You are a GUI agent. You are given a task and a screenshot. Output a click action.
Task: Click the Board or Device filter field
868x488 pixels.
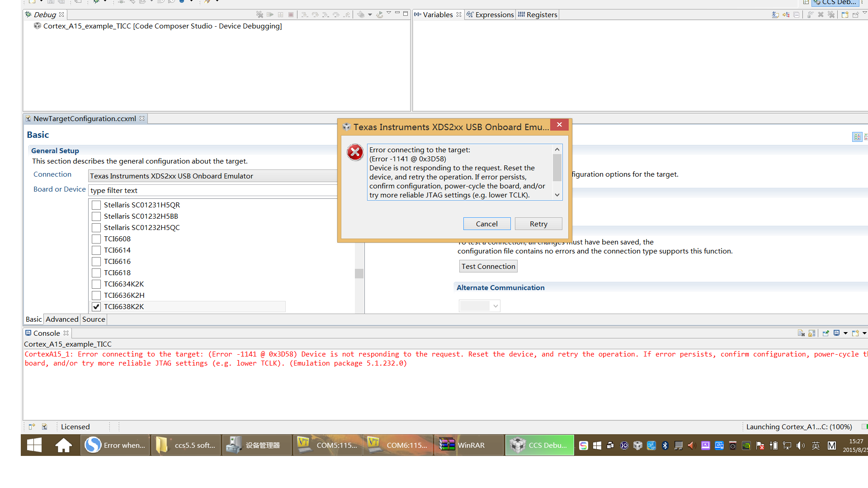pos(212,191)
